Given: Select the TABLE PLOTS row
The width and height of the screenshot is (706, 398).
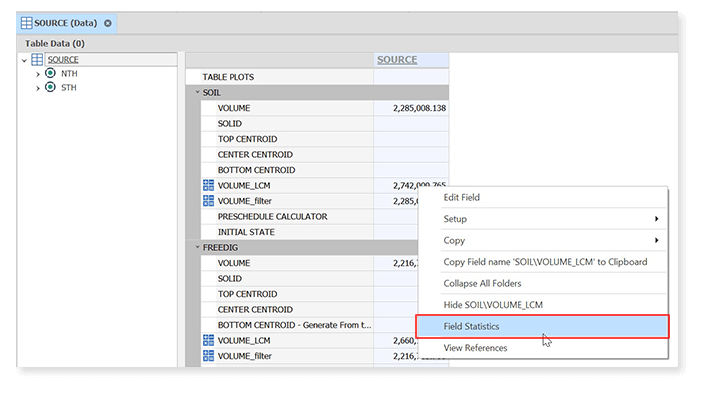Looking at the screenshot, I should (317, 77).
